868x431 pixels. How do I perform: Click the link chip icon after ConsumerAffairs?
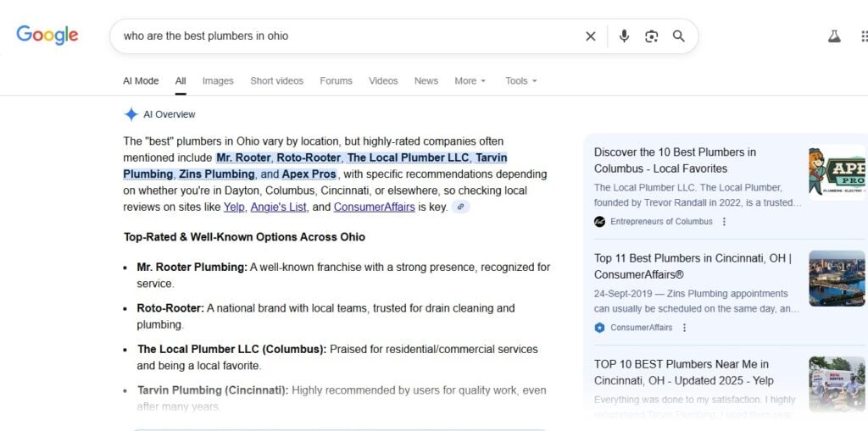pyautogui.click(x=460, y=207)
